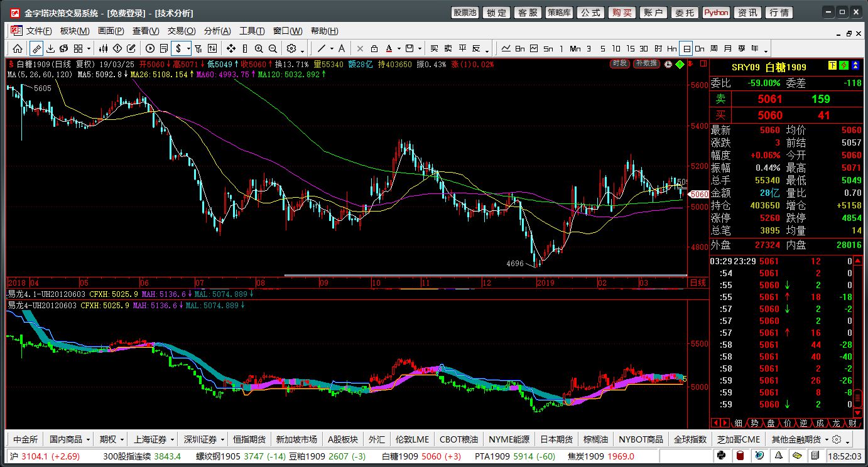Open the 上海证券 market dropdown
This screenshot has width=868, height=467.
[153, 439]
